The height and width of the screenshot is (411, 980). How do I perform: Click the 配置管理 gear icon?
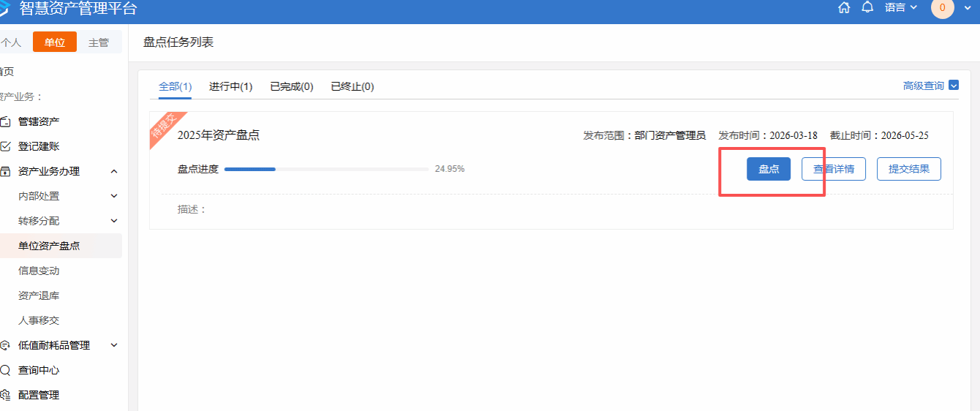click(5, 395)
